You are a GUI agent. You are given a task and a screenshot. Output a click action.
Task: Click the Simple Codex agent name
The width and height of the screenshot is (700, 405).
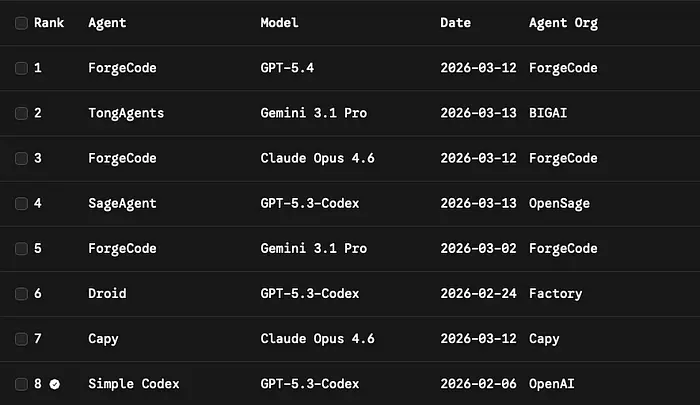(x=133, y=384)
